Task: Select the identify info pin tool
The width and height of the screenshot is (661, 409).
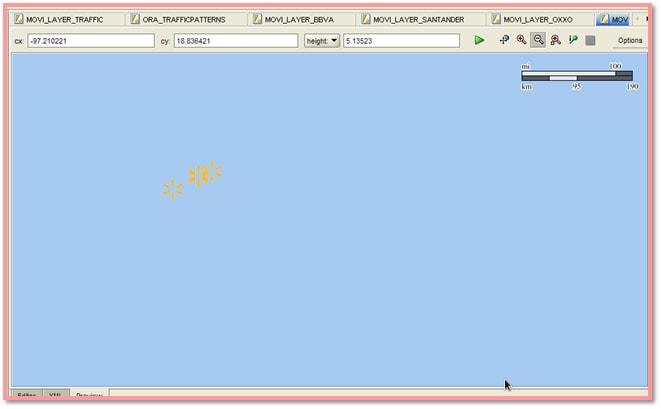Action: point(573,40)
